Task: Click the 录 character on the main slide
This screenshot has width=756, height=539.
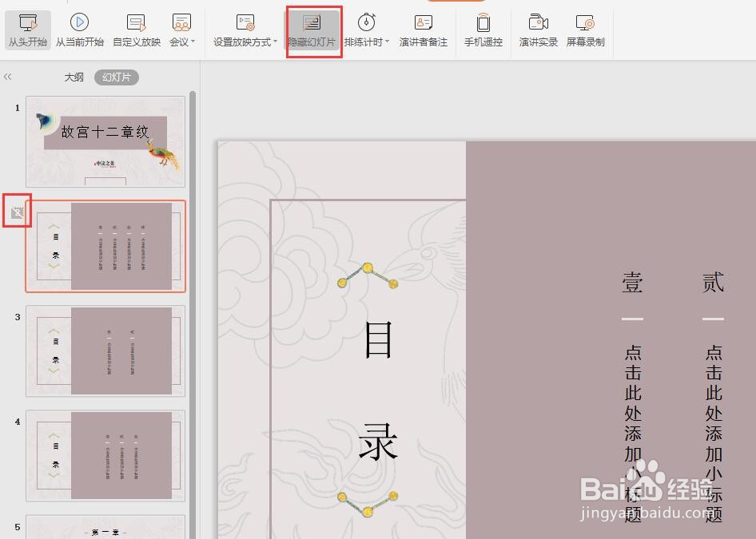Action: coord(378,442)
